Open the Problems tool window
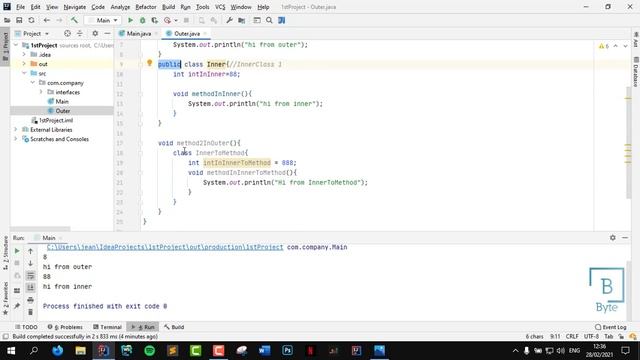640x360 pixels. (65, 327)
